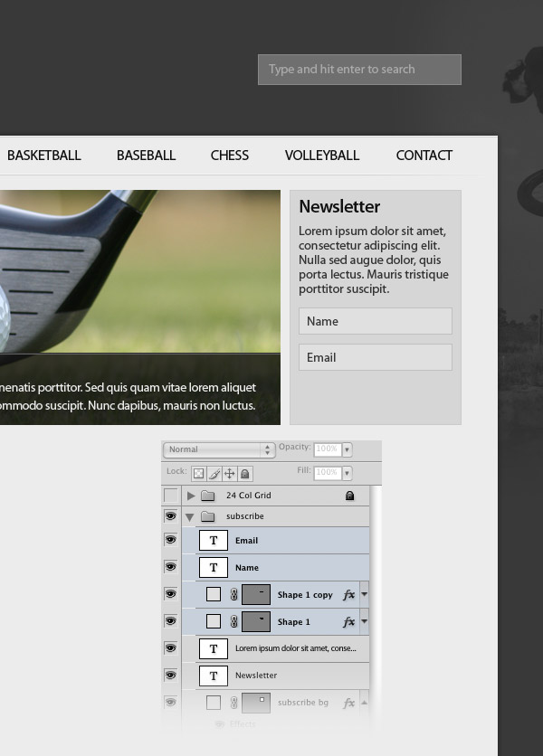Click the lock image pixels brush icon
Image resolution: width=543 pixels, height=756 pixels.
click(214, 474)
